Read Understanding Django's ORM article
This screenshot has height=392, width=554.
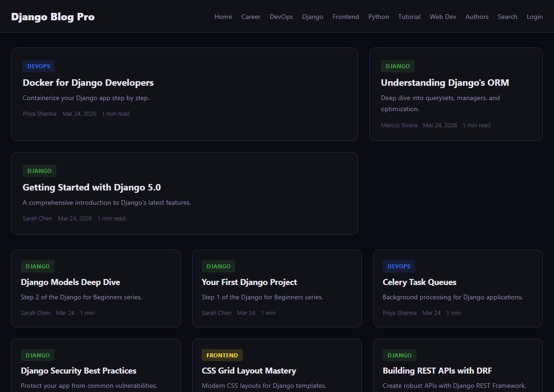click(445, 83)
